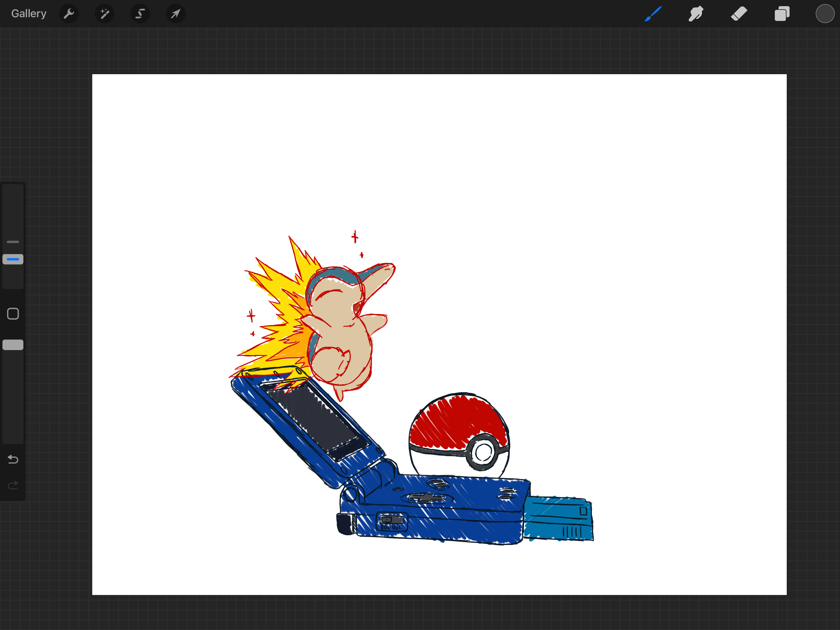Open the Actions wrench menu
Image resolution: width=840 pixels, height=630 pixels.
point(69,14)
